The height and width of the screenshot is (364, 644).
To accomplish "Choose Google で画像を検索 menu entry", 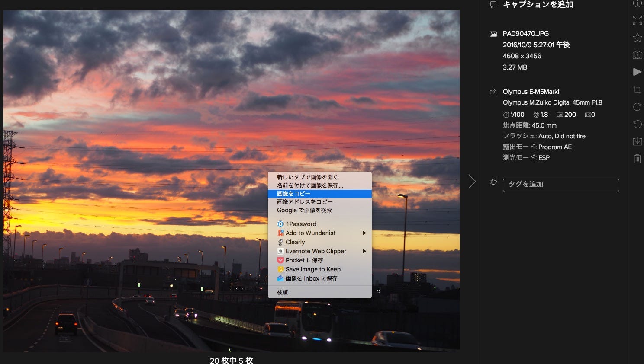I will pyautogui.click(x=320, y=210).
